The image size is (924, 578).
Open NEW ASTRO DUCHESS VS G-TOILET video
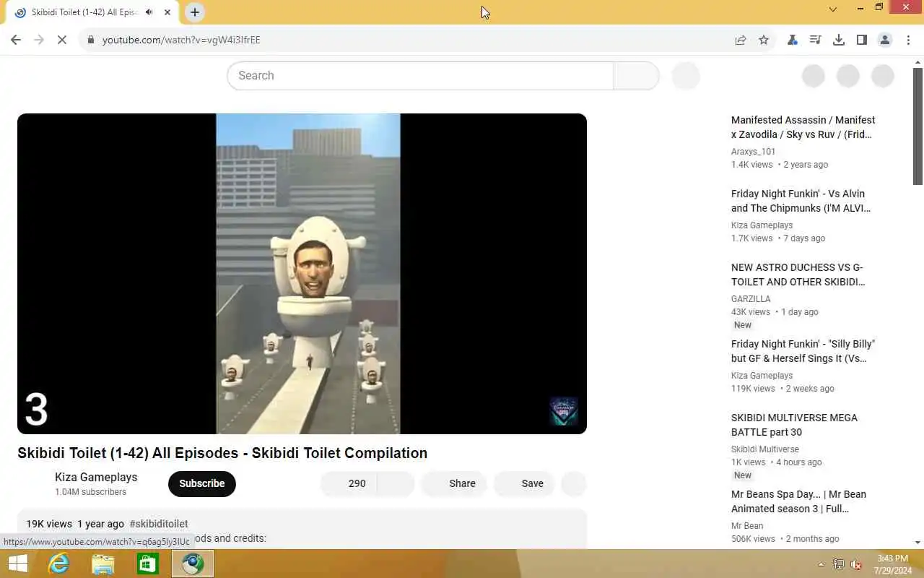(798, 275)
